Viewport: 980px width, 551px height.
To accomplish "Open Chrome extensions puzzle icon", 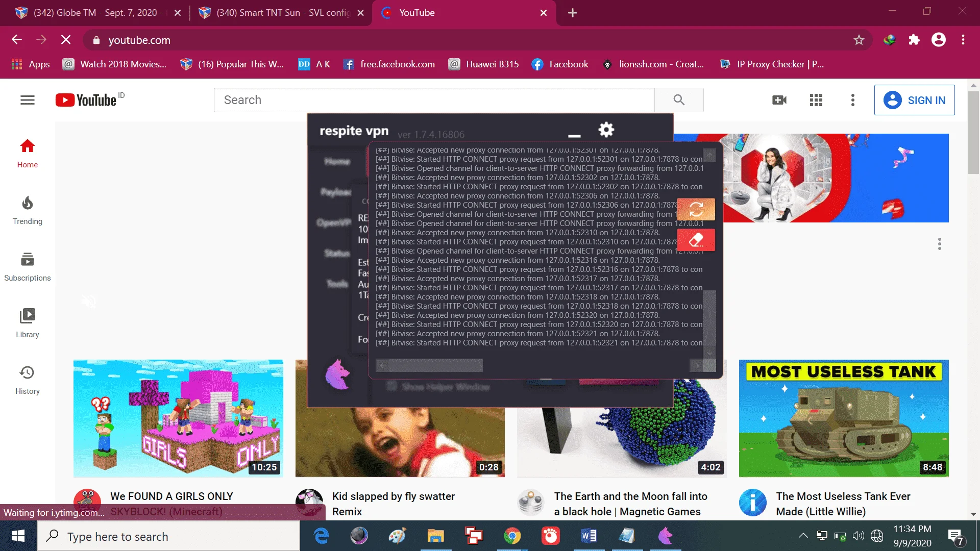I will (x=914, y=40).
